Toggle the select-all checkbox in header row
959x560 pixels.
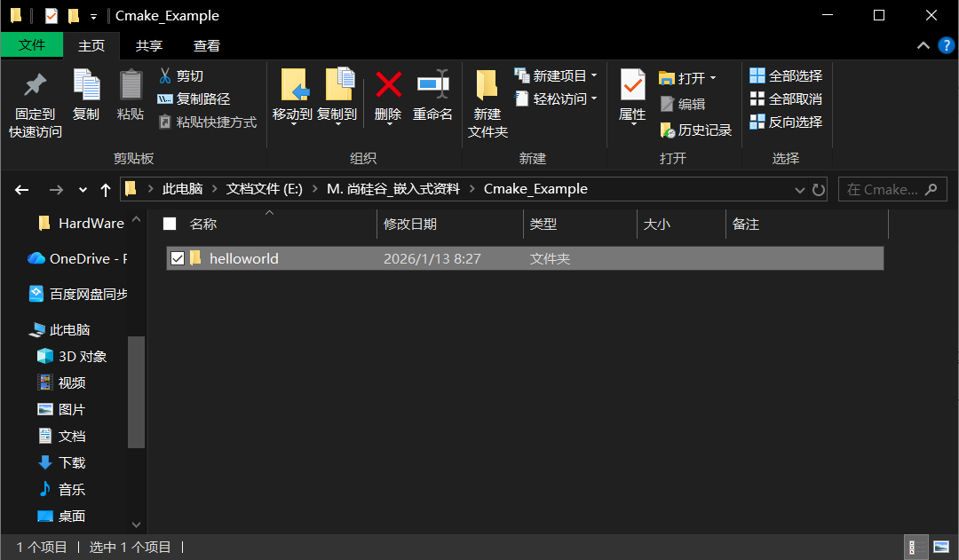(170, 225)
